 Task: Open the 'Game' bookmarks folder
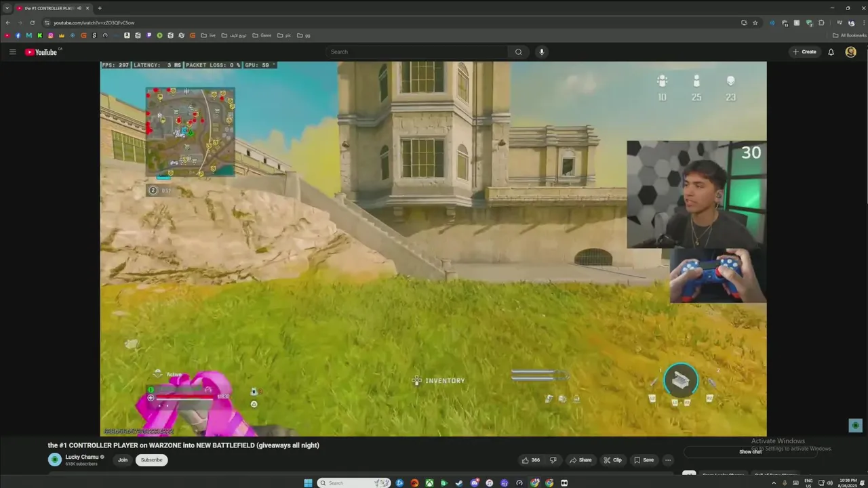pyautogui.click(x=262, y=35)
